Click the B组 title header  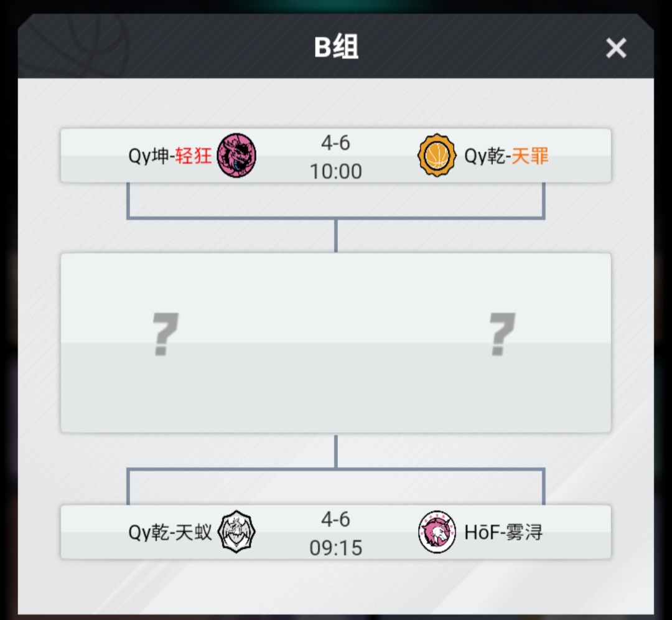336,47
